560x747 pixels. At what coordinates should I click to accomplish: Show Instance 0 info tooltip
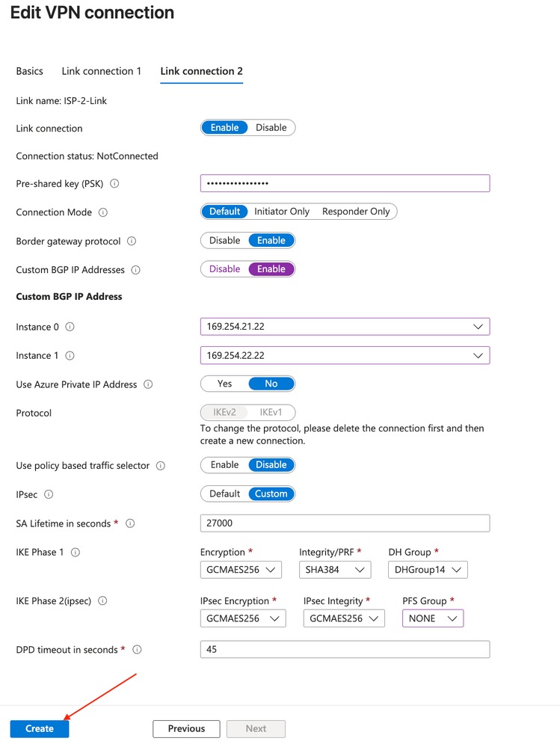(x=70, y=327)
